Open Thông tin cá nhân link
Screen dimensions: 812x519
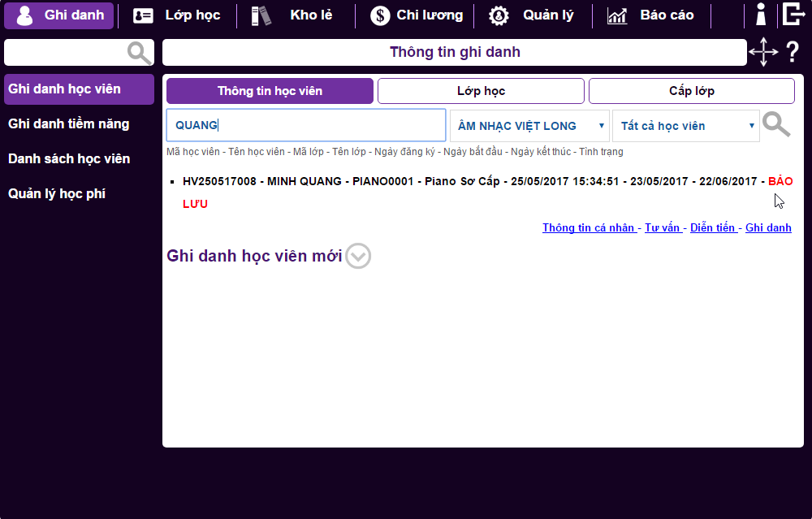point(589,228)
